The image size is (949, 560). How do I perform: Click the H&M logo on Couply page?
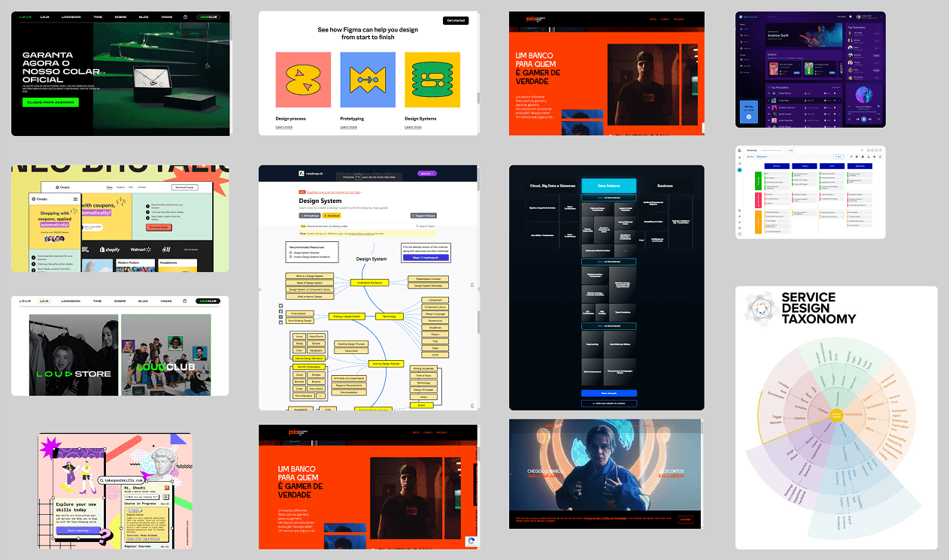tap(165, 249)
